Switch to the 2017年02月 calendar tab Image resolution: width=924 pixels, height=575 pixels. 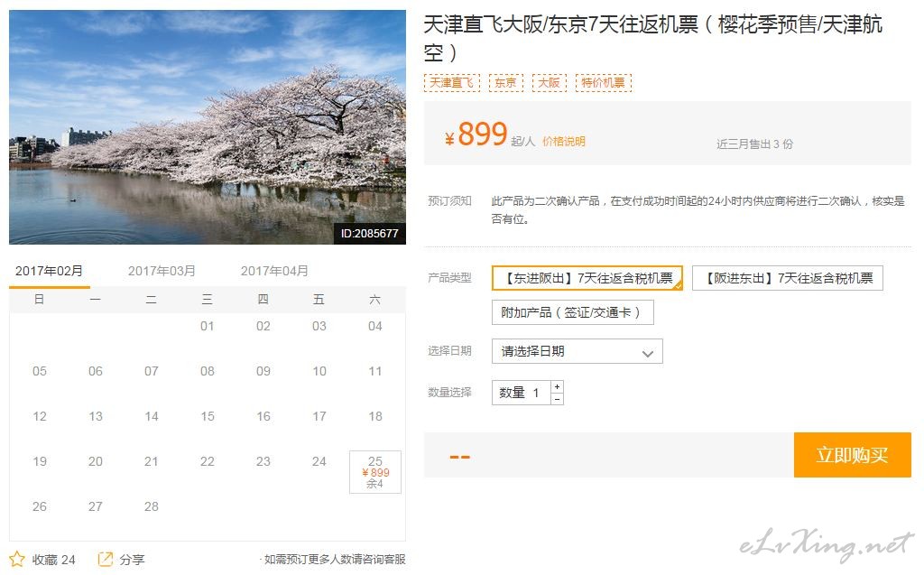pos(49,272)
